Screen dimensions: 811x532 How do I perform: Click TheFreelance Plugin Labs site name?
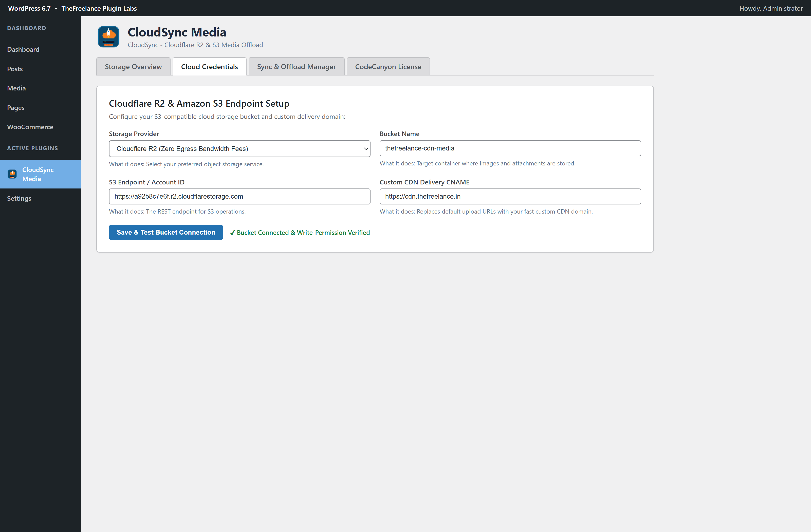pyautogui.click(x=99, y=8)
